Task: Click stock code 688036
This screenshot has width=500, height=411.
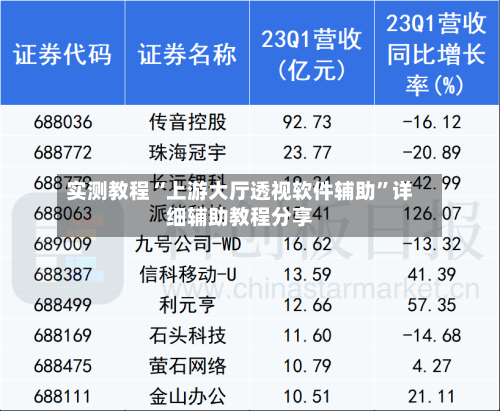Action: click(63, 122)
